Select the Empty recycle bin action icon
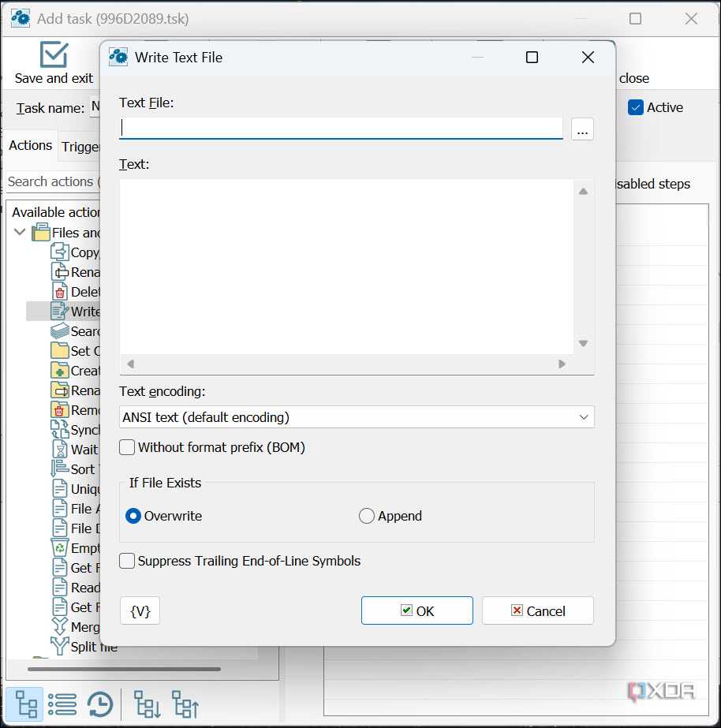Viewport: 721px width, 728px height. [60, 548]
